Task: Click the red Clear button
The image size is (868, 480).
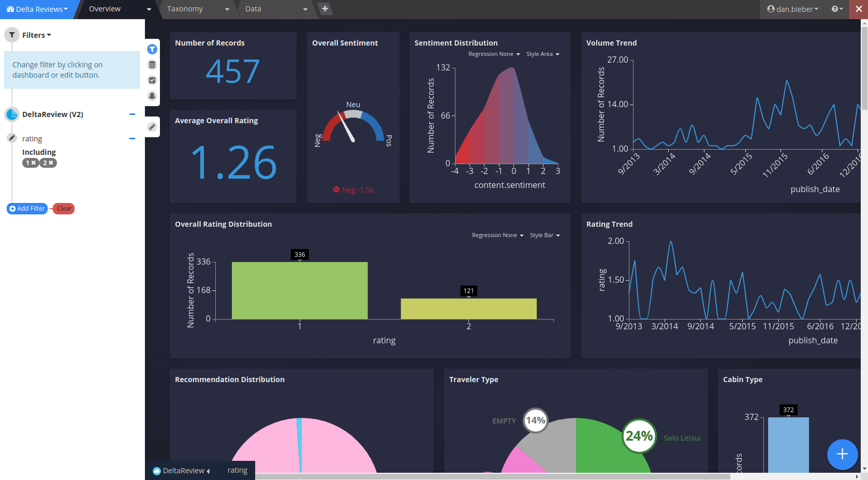Action: click(x=64, y=209)
